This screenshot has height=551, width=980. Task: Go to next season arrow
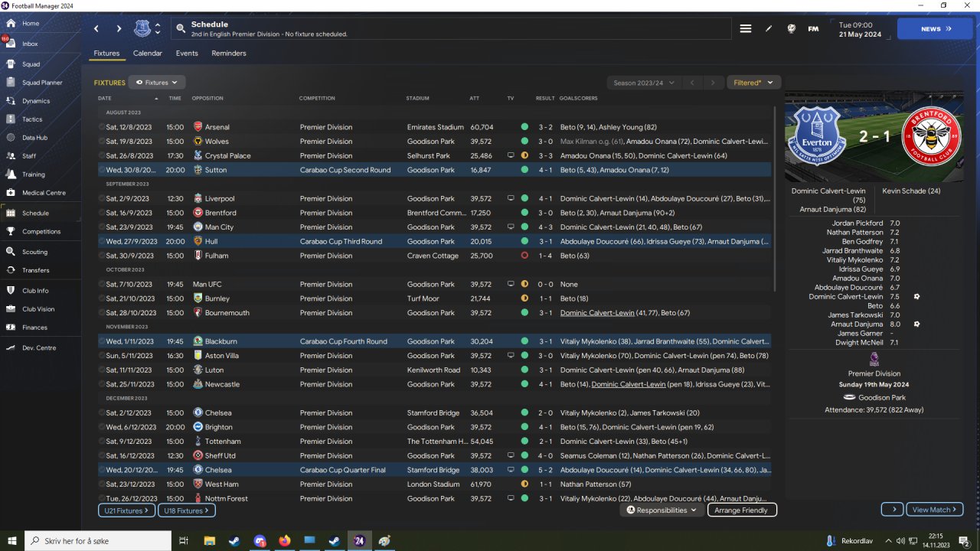(x=713, y=83)
